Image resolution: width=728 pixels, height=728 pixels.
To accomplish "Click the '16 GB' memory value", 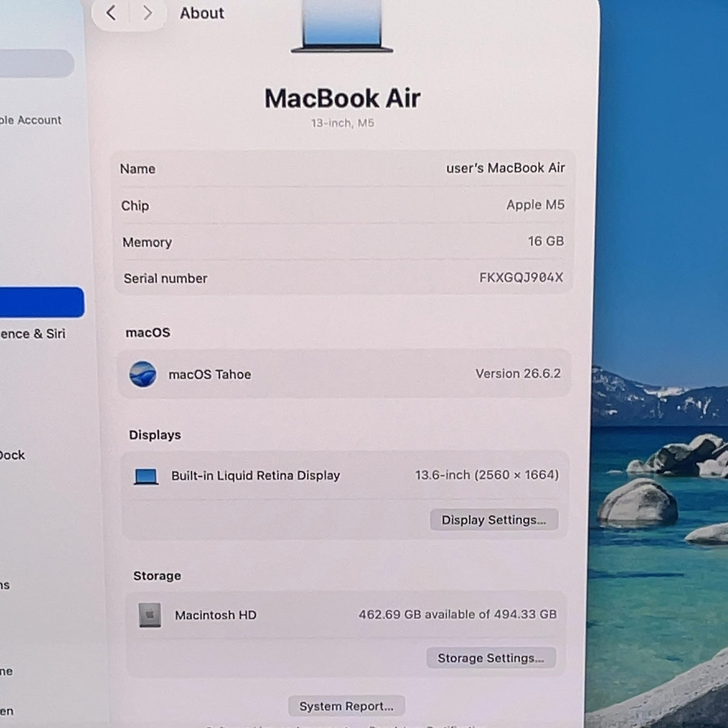I will 545,241.
